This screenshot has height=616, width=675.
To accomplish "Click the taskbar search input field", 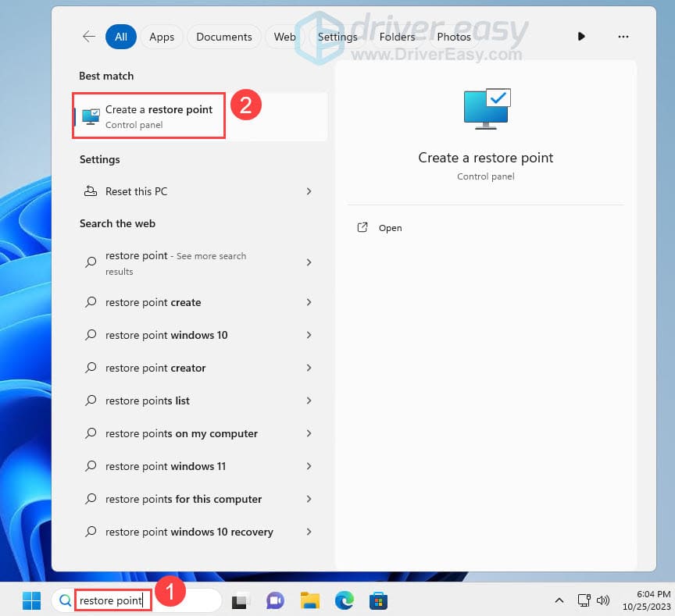I will coord(113,600).
